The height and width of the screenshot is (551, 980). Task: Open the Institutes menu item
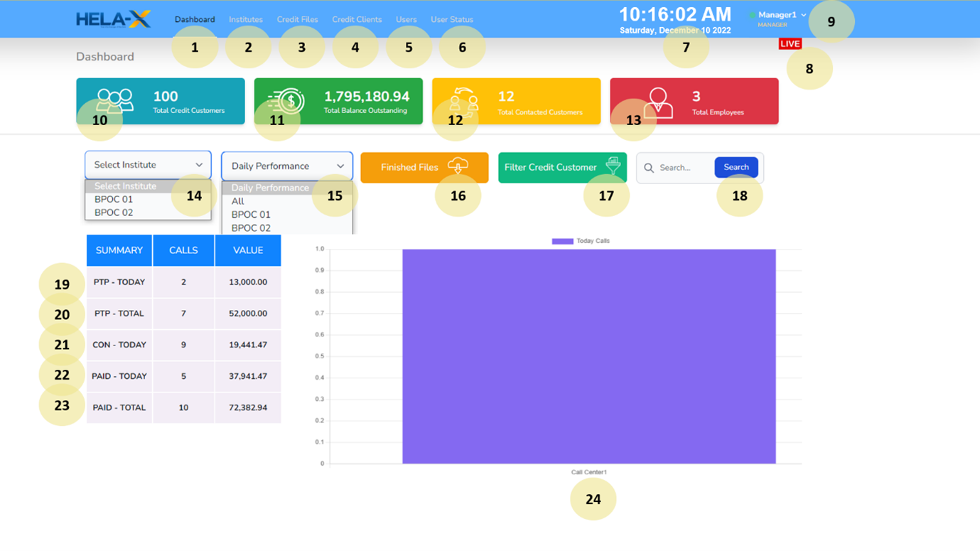(x=245, y=19)
